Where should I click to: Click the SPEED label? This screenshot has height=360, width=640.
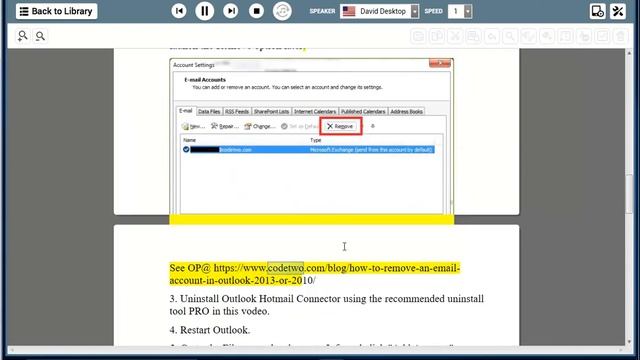click(433, 11)
